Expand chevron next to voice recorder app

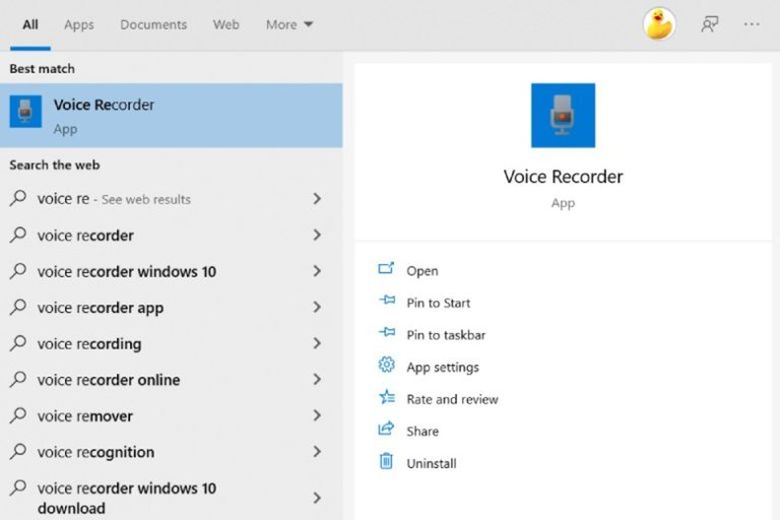317,307
